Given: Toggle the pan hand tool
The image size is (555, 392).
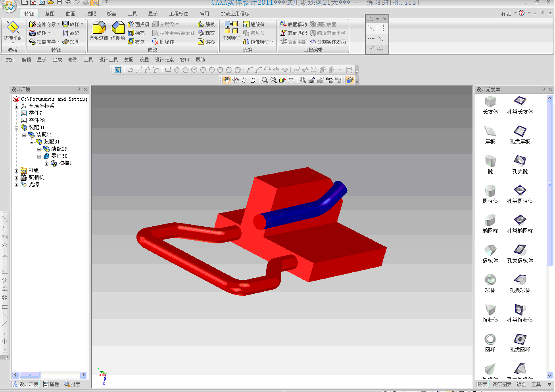Looking at the screenshot, I should coord(227,80).
